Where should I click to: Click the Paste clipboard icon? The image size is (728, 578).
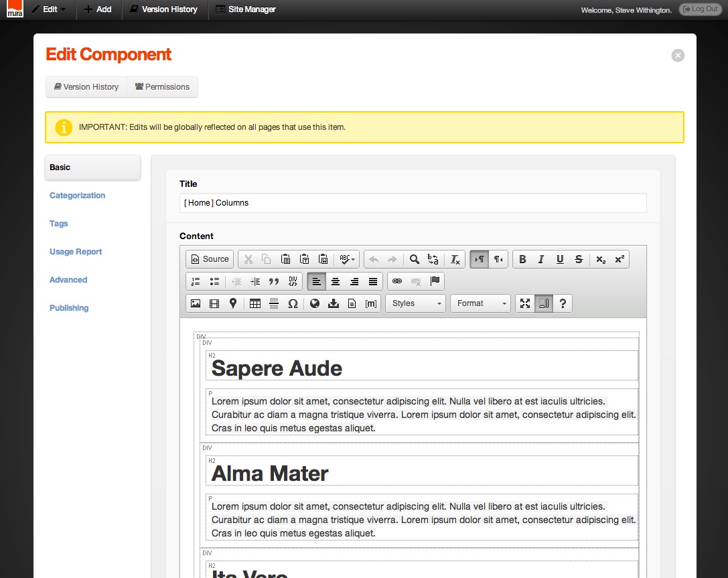(285, 259)
